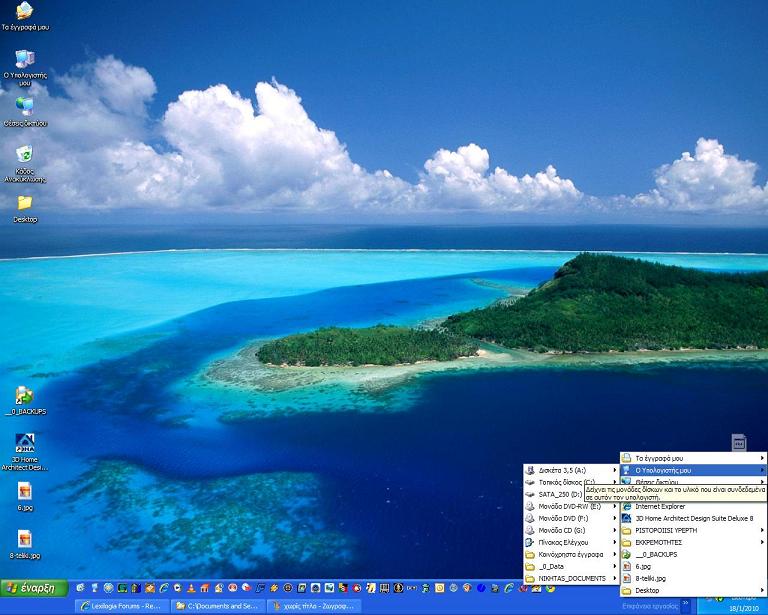
Task: Select the __0_BACKUPS shortcut on the desktop
Action: [x=25, y=401]
